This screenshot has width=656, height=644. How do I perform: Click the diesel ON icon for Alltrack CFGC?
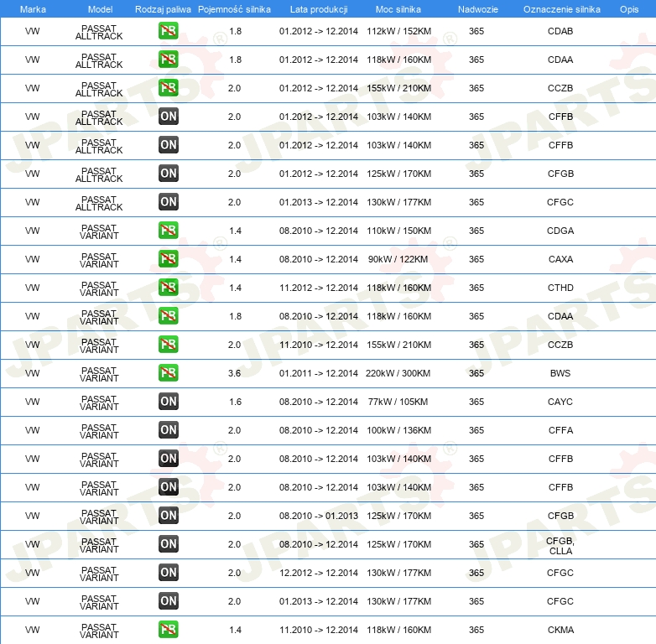168,202
